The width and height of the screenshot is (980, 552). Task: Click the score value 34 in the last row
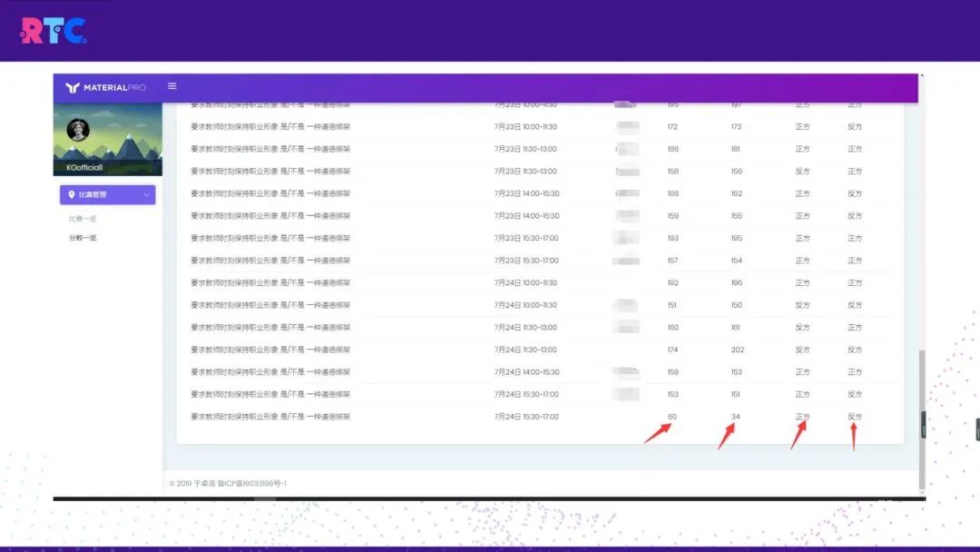pos(736,417)
